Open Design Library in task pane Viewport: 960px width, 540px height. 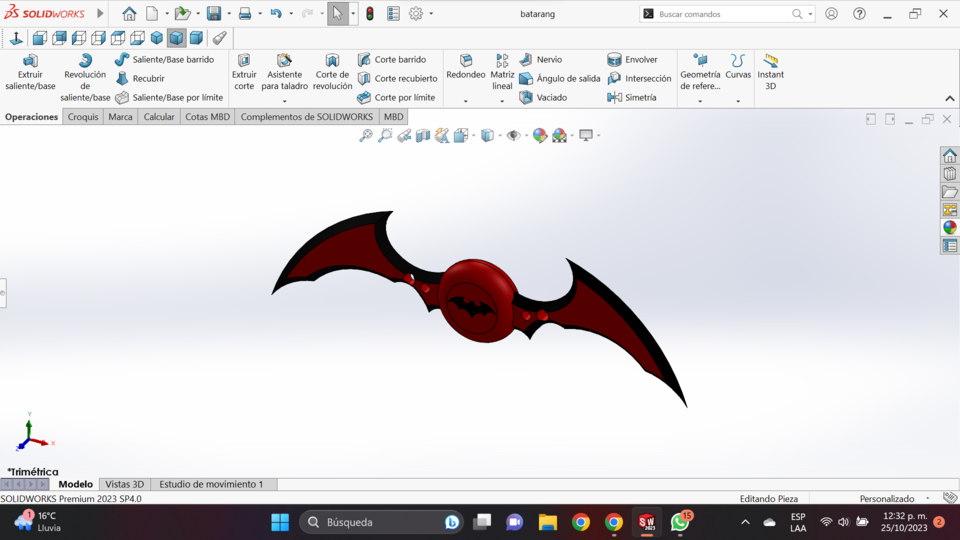tap(950, 174)
